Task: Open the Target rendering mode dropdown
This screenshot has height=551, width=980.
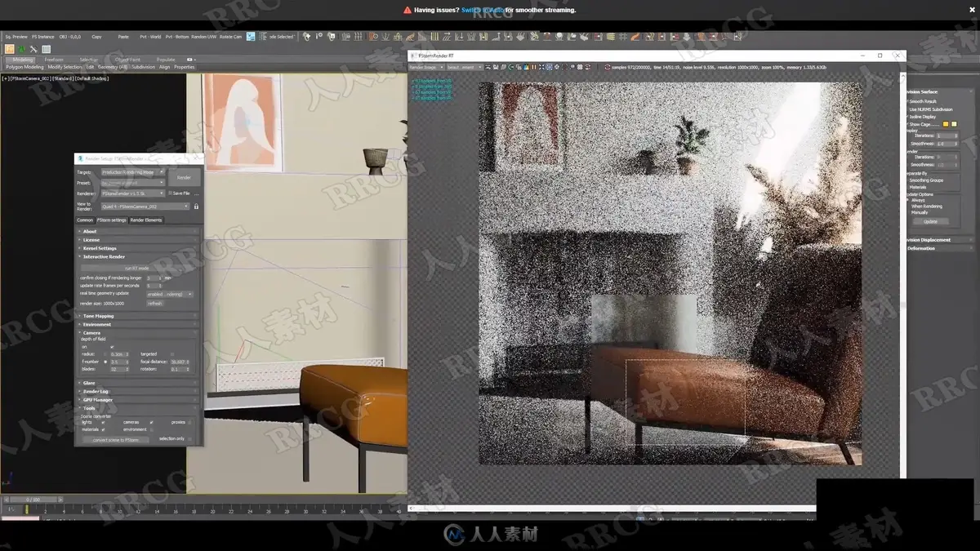Action: pos(132,172)
